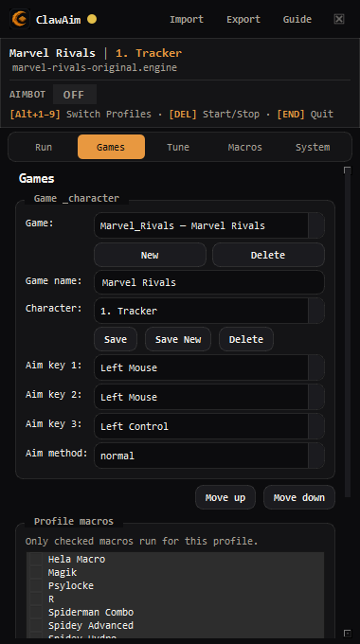Delete the selected game

(268, 255)
